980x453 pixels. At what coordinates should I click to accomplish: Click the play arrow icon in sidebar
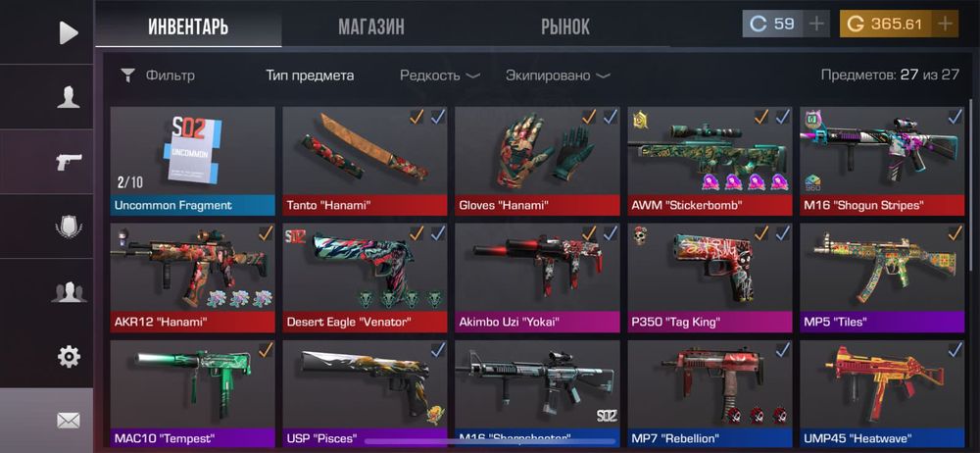(x=69, y=32)
